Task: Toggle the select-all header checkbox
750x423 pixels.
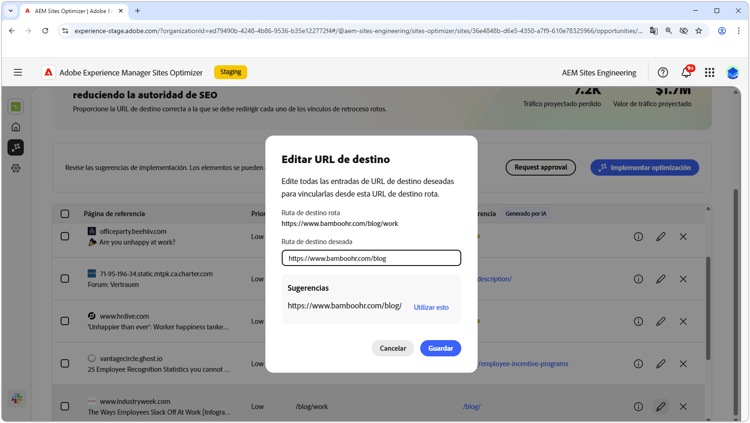Action: coord(65,214)
